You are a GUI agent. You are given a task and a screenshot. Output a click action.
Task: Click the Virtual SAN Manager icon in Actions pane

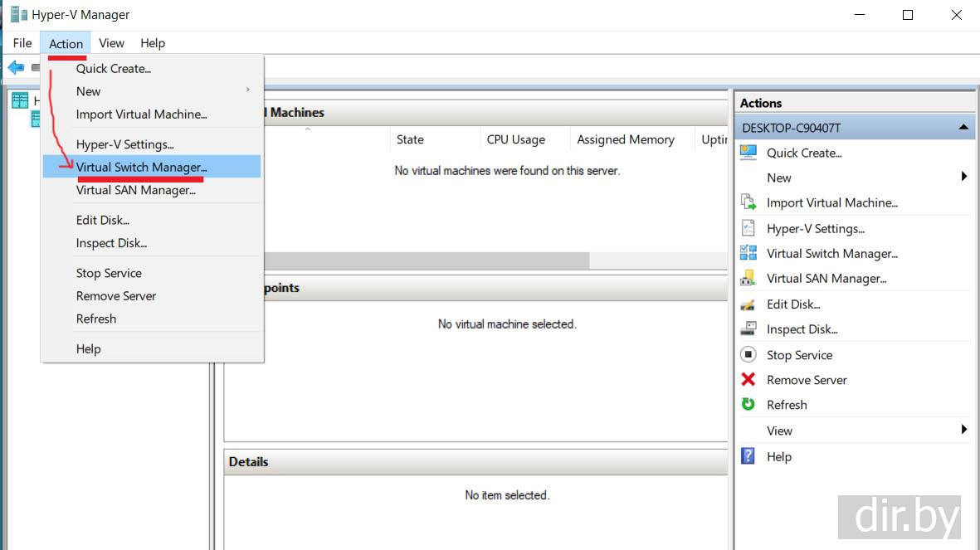click(x=748, y=278)
